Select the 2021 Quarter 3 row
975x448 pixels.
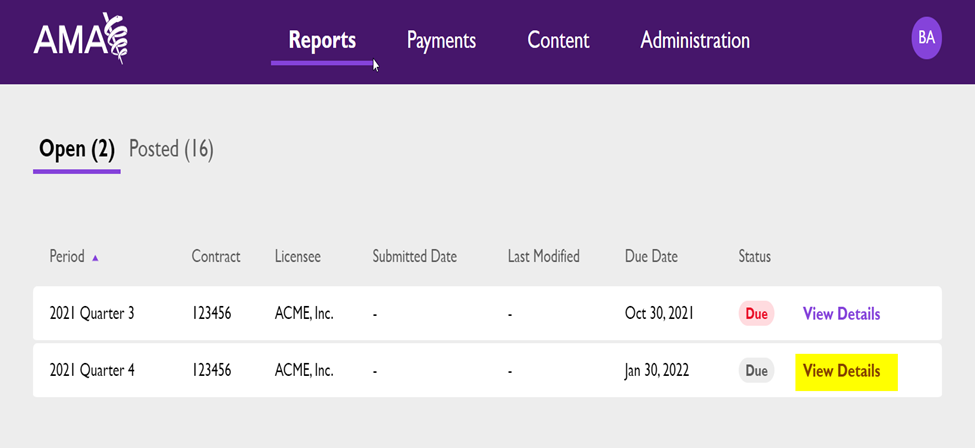click(x=488, y=314)
